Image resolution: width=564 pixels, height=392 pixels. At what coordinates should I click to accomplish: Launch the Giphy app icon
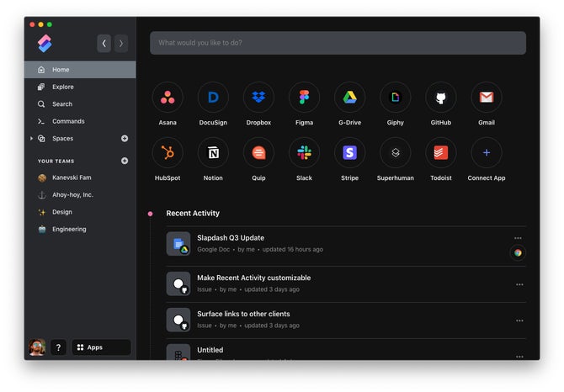pos(396,98)
